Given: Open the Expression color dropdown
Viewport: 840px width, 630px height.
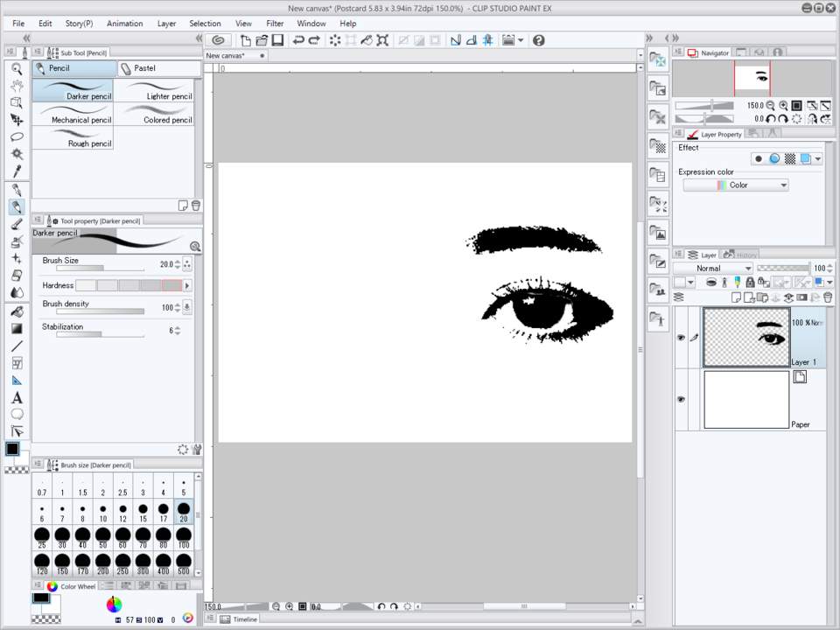Looking at the screenshot, I should click(x=735, y=185).
